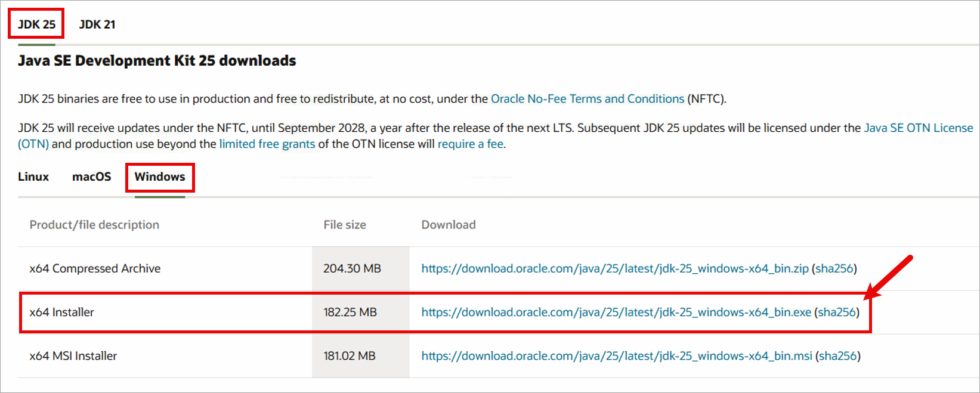Click the 'x64 MSI Installer' description cell
The image size is (980, 393).
[73, 356]
